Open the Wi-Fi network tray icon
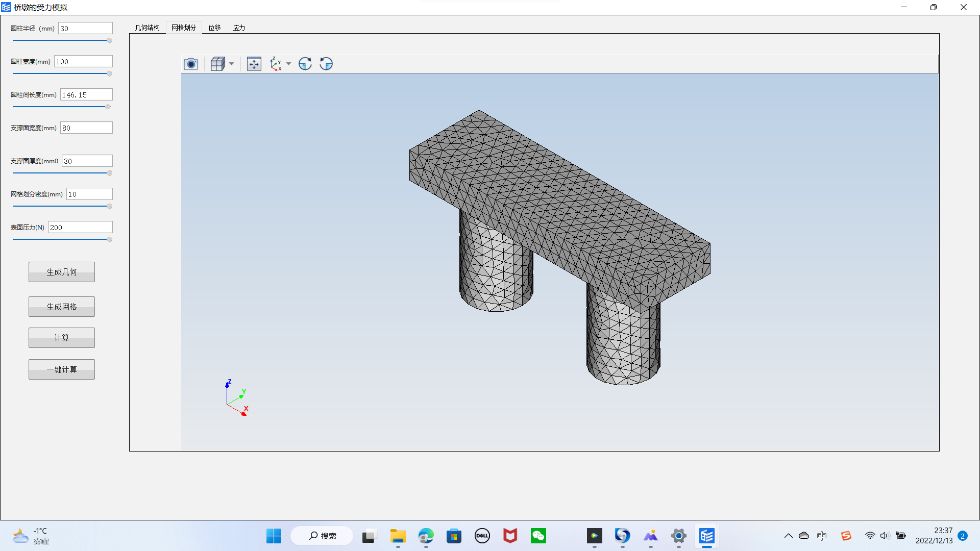 (870, 536)
